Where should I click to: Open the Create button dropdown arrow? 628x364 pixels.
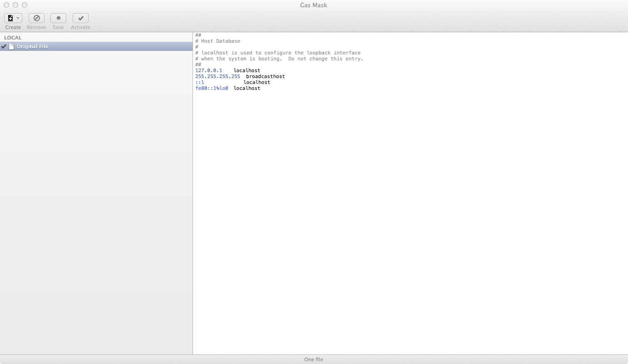[x=18, y=18]
